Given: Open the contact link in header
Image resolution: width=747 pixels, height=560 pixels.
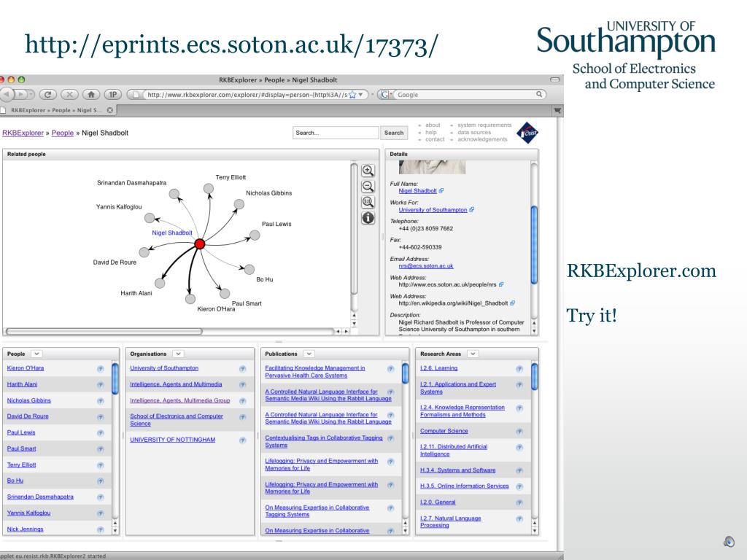Looking at the screenshot, I should click(435, 139).
